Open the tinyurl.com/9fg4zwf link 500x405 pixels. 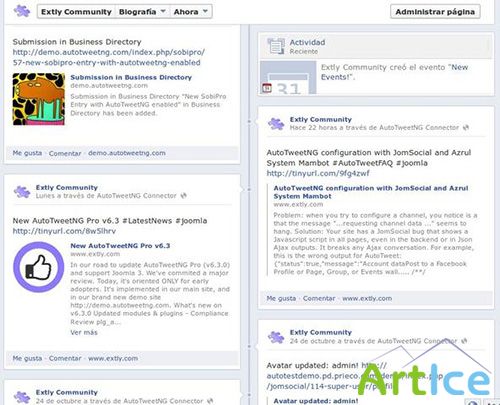(318, 173)
